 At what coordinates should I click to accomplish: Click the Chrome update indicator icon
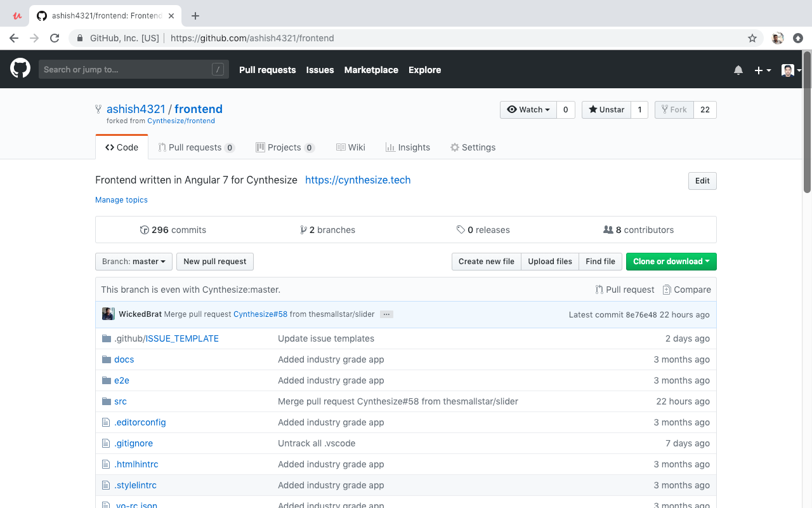798,38
